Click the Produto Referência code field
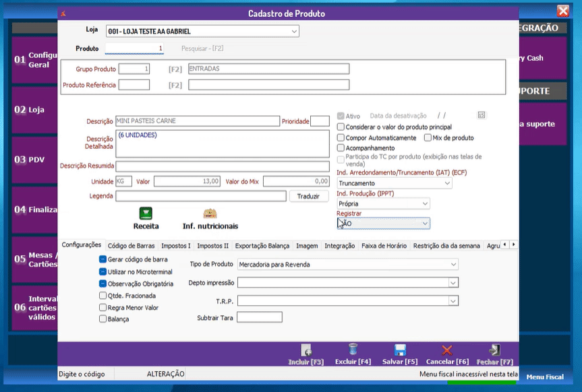The image size is (582, 392). pyautogui.click(x=134, y=85)
